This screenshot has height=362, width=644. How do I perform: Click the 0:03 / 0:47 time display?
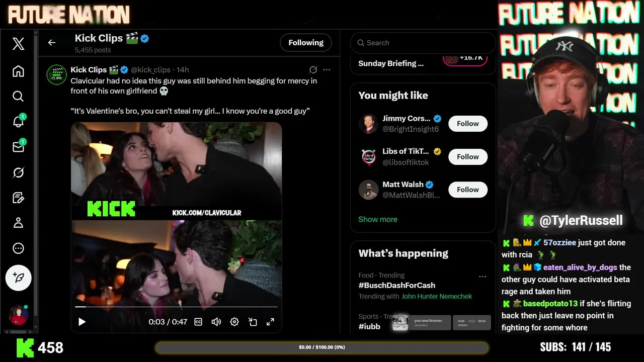pyautogui.click(x=168, y=322)
